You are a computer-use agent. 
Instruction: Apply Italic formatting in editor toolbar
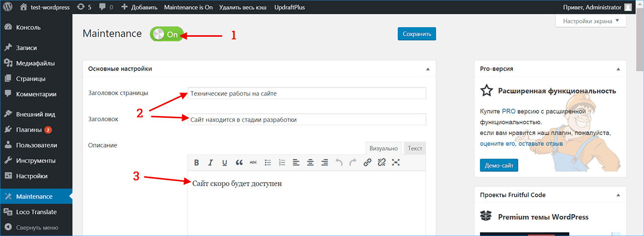coord(211,163)
